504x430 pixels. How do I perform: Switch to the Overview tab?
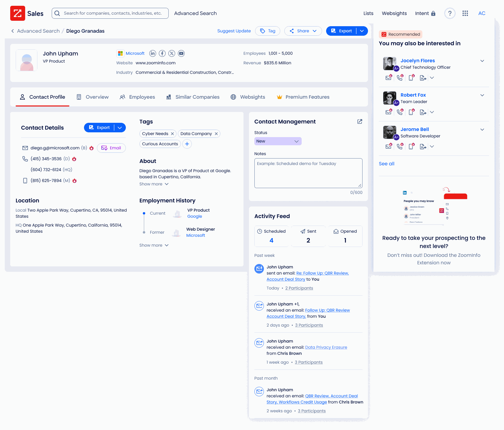click(93, 97)
